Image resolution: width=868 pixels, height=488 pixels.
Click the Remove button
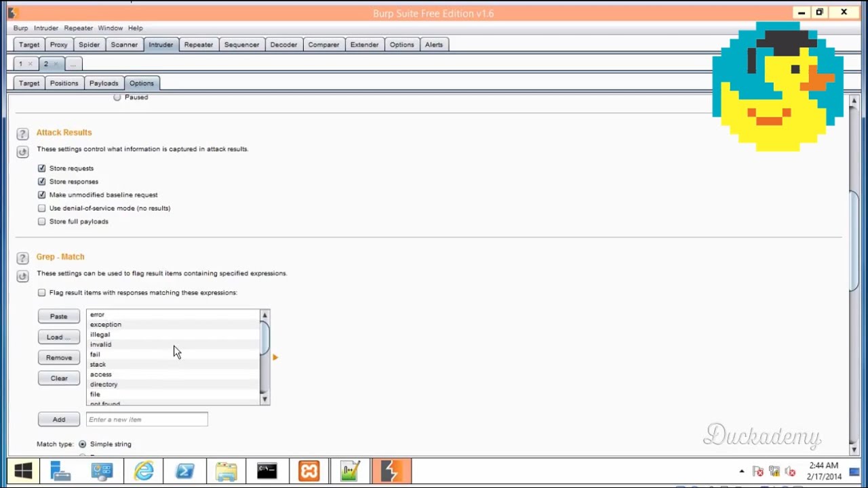59,357
